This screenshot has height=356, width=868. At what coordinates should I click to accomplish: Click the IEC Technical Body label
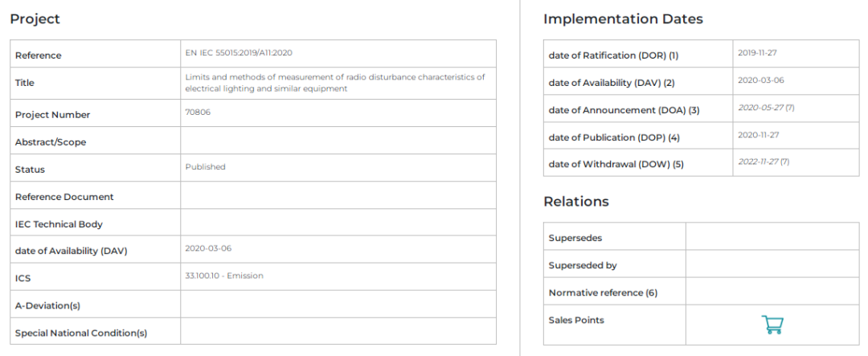[x=59, y=224]
